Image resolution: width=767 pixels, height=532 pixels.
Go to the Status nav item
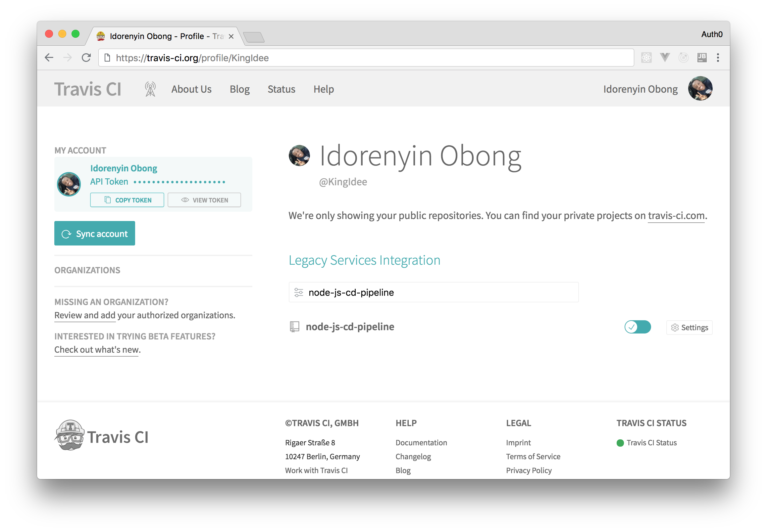(281, 89)
